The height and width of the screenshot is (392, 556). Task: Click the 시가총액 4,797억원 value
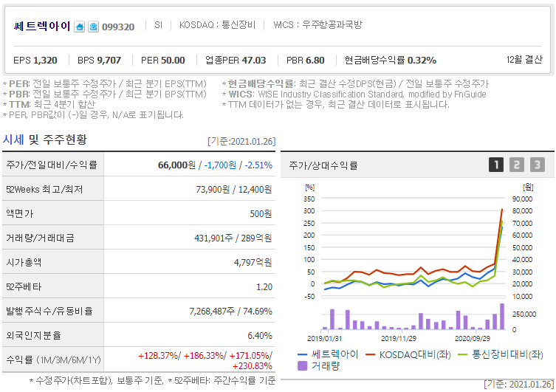coord(253,263)
